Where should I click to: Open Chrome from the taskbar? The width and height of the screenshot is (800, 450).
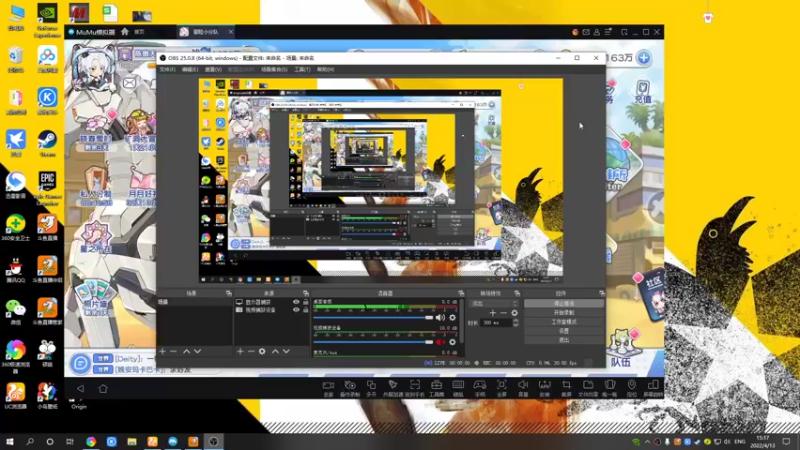[x=91, y=441]
